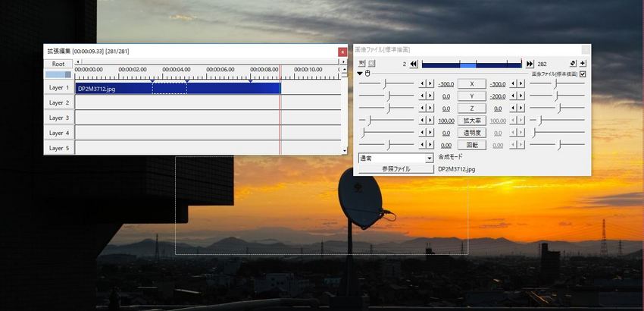Increase the left X value with its right arrow

tap(430, 84)
